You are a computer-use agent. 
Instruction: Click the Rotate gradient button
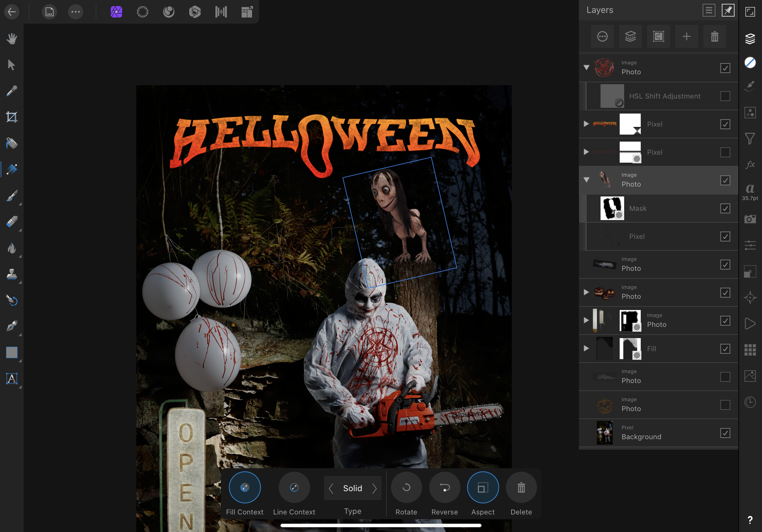(406, 488)
